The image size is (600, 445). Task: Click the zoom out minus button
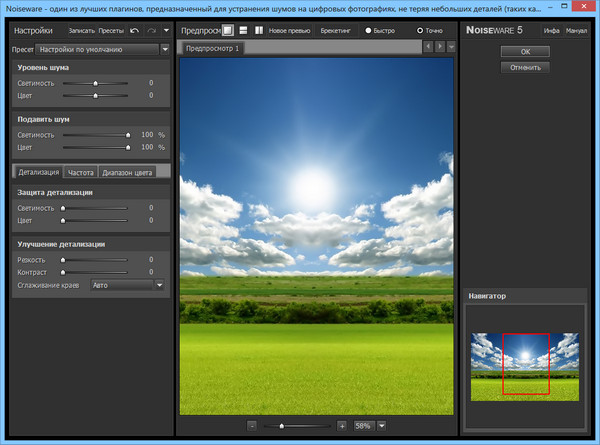coord(252,425)
